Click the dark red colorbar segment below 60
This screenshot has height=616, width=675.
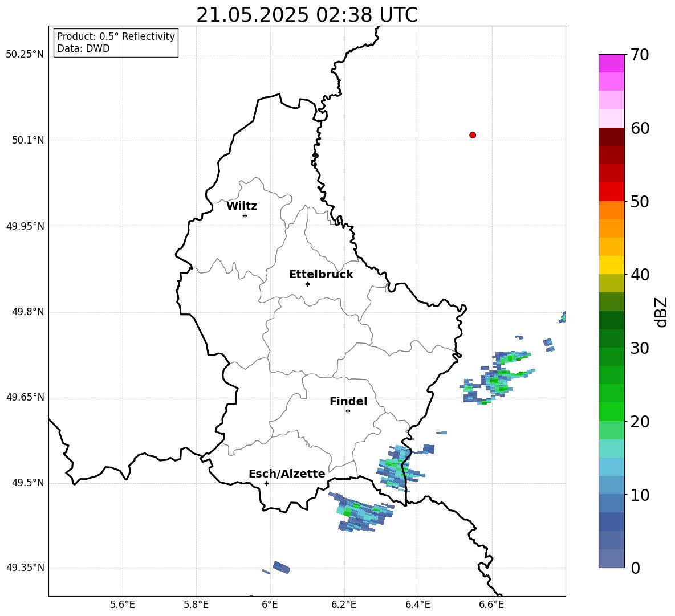point(611,137)
